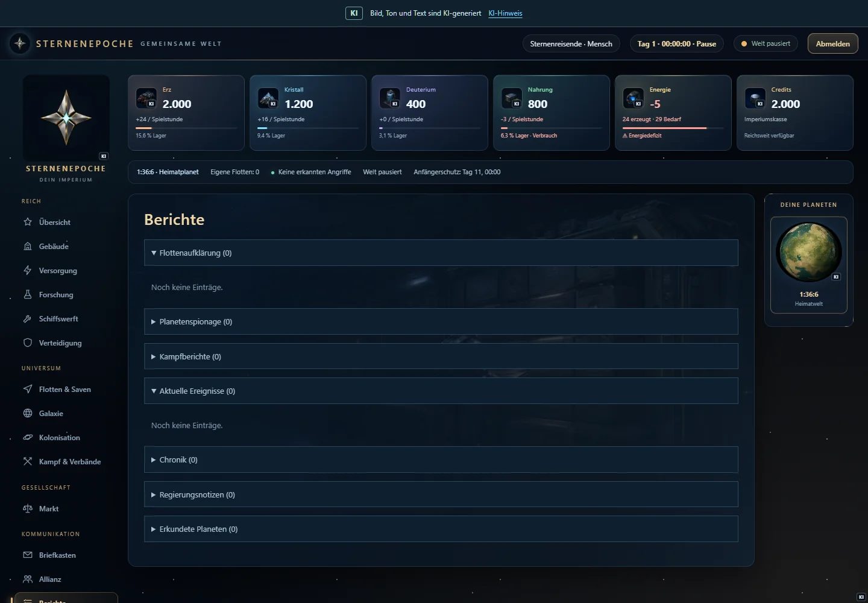The width and height of the screenshot is (868, 603).
Task: Click the paper-plane icon beside Flotten & Saven
Action: pos(28,389)
